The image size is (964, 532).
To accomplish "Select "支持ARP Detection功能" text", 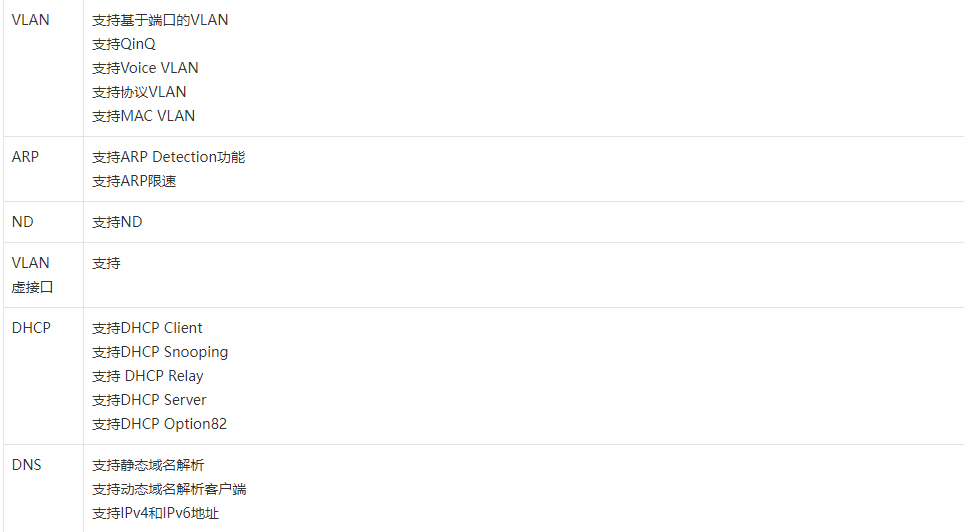I will [x=168, y=157].
